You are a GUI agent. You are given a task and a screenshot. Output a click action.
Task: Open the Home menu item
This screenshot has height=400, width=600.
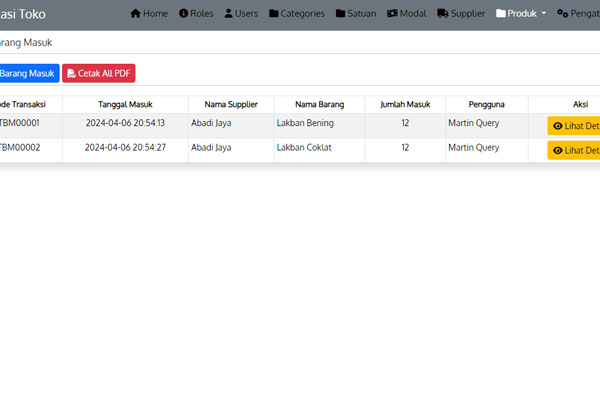[149, 13]
